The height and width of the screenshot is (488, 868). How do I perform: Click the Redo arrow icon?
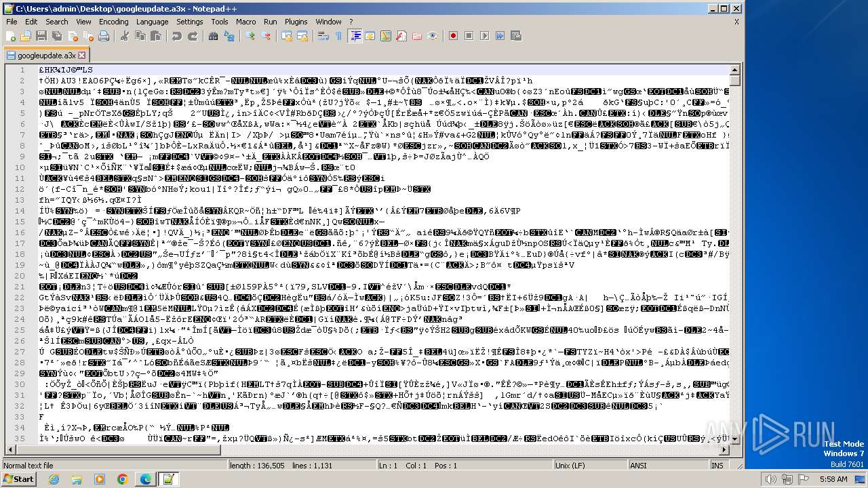(193, 36)
